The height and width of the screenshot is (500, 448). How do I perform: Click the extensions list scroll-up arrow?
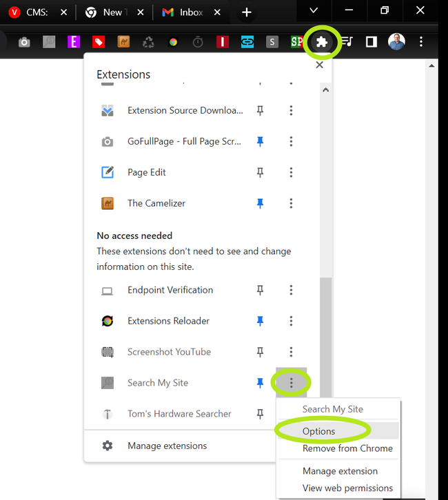pyautogui.click(x=326, y=90)
